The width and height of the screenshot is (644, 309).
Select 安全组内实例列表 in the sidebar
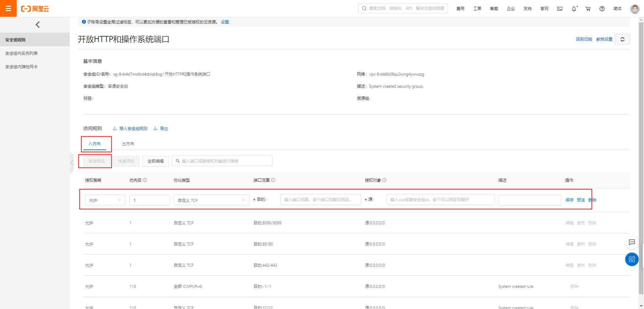tap(35, 53)
